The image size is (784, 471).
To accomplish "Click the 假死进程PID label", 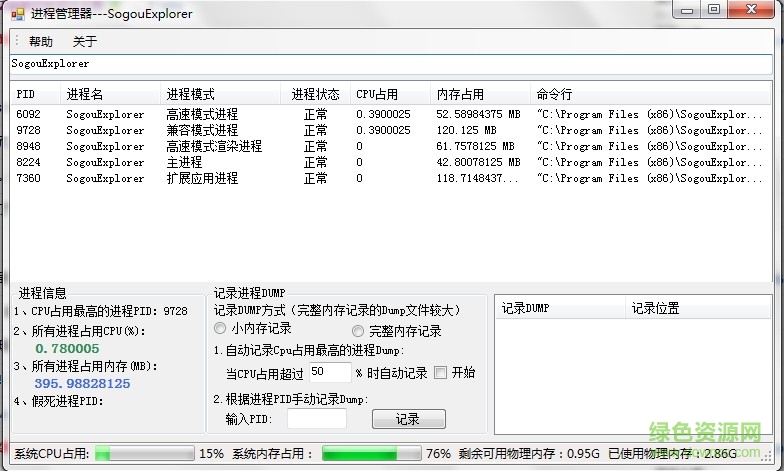I will coord(58,401).
